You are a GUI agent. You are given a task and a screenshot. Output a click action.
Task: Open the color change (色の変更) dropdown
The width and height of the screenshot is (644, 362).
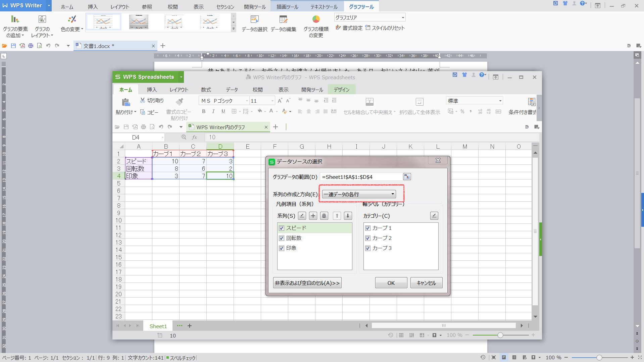72,23
